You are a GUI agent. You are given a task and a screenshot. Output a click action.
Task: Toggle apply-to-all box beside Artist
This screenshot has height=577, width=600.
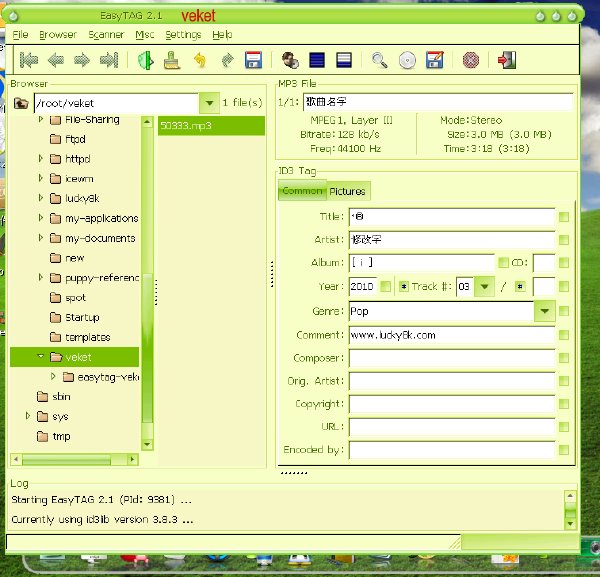pos(563,240)
